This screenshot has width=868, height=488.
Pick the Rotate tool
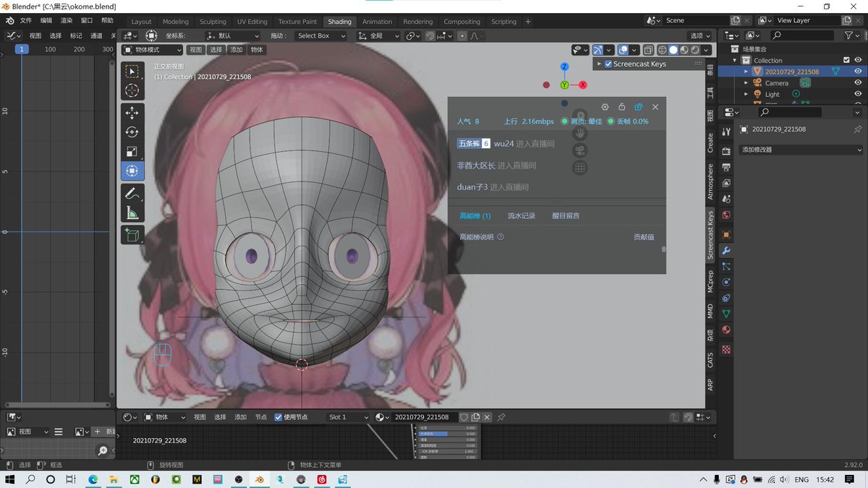(x=132, y=132)
